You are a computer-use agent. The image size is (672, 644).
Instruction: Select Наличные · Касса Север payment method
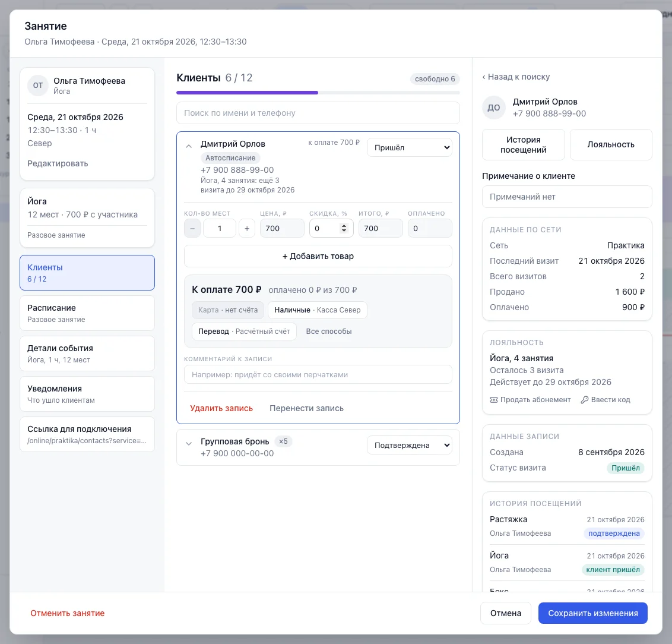pos(318,311)
